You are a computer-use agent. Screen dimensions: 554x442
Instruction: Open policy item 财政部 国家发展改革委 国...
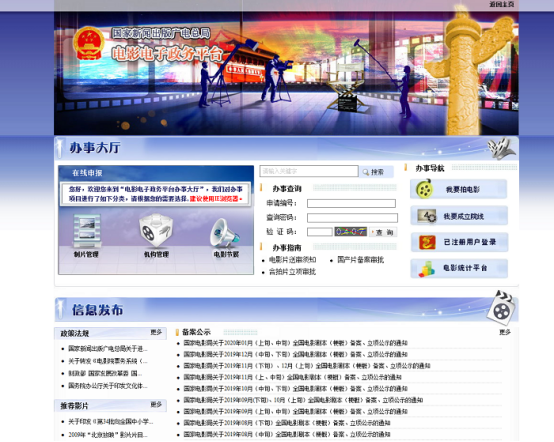(x=105, y=373)
